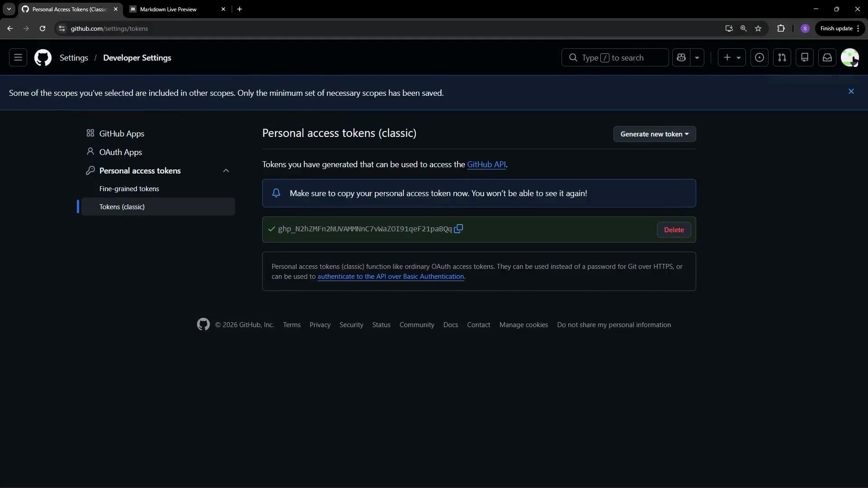Open the user avatar profile menu
This screenshot has height=488, width=868.
click(849, 57)
